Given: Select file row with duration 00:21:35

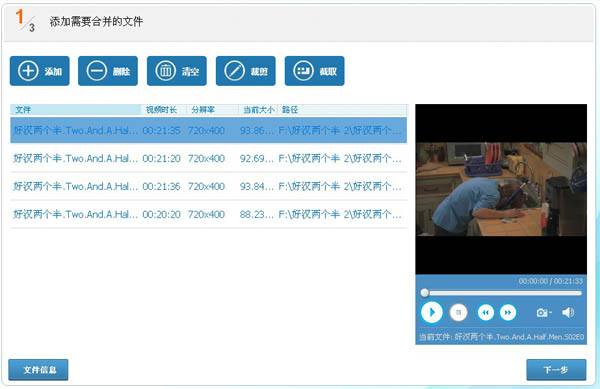Looking at the screenshot, I should pos(209,130).
